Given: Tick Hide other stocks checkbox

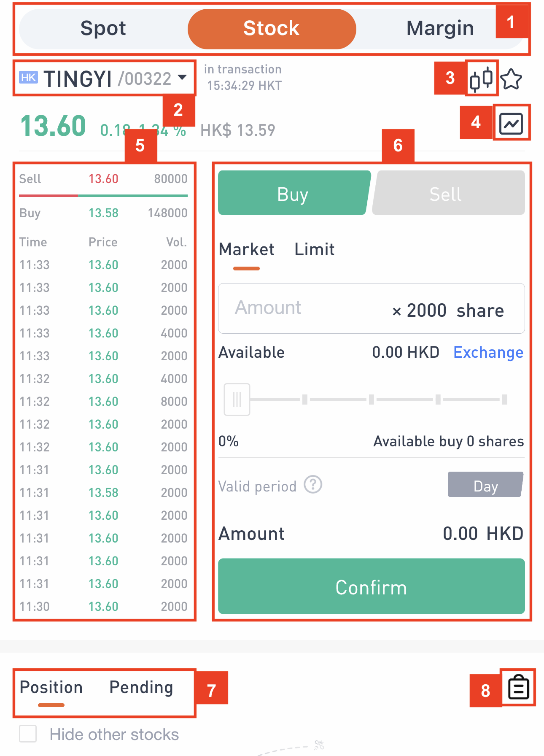Looking at the screenshot, I should (28, 734).
